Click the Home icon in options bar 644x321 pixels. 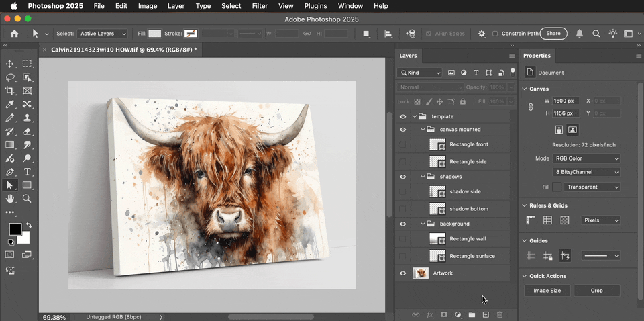point(14,34)
